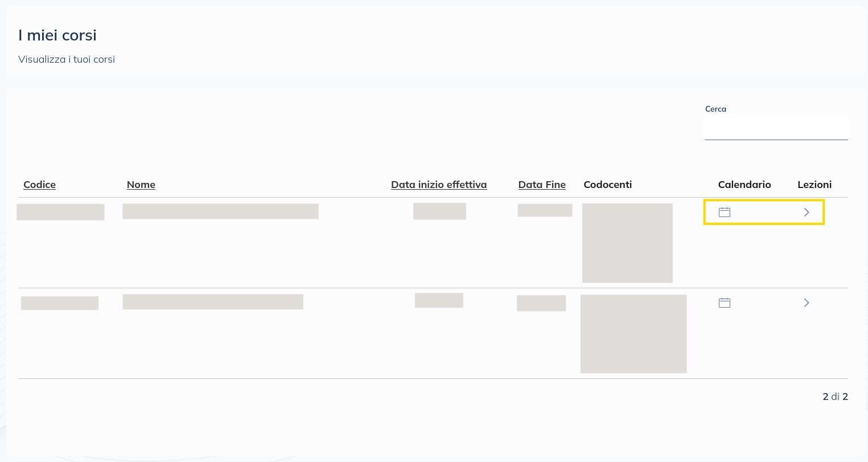Click the 'I miei corsi' page heading
868x462 pixels.
pyautogui.click(x=57, y=35)
